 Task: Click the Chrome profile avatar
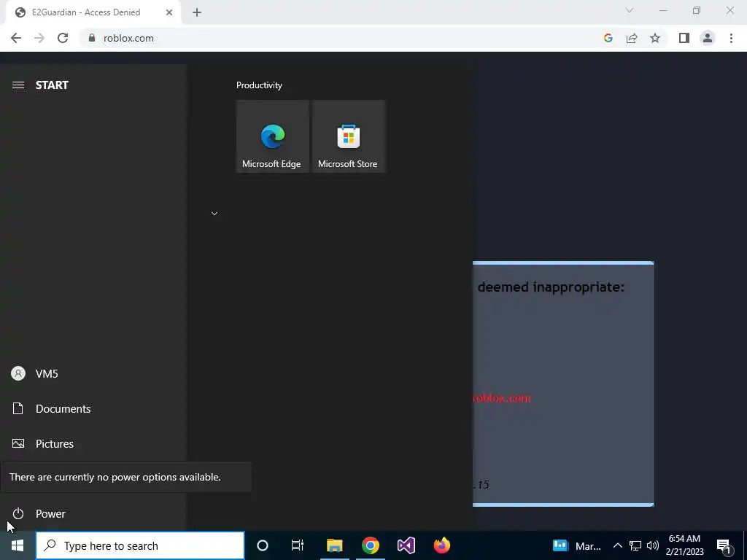708,38
